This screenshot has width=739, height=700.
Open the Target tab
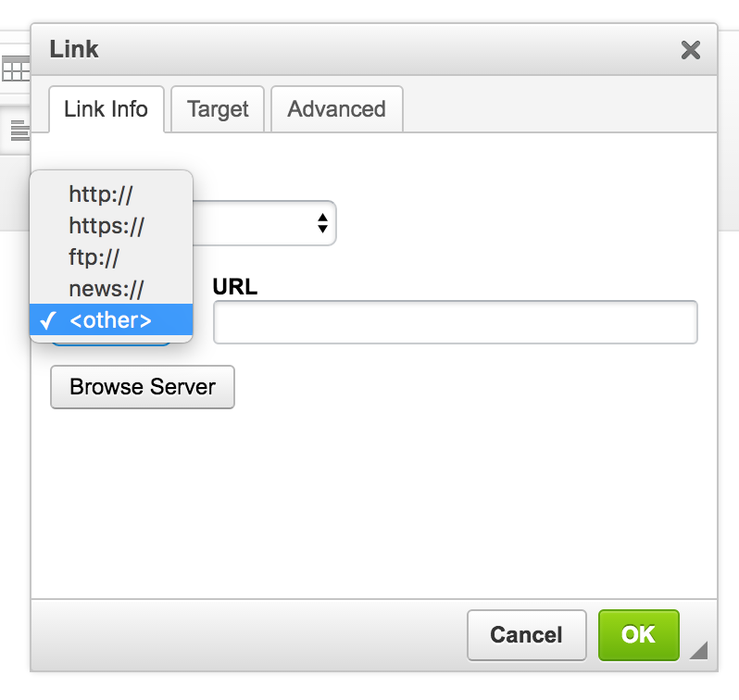tap(218, 109)
